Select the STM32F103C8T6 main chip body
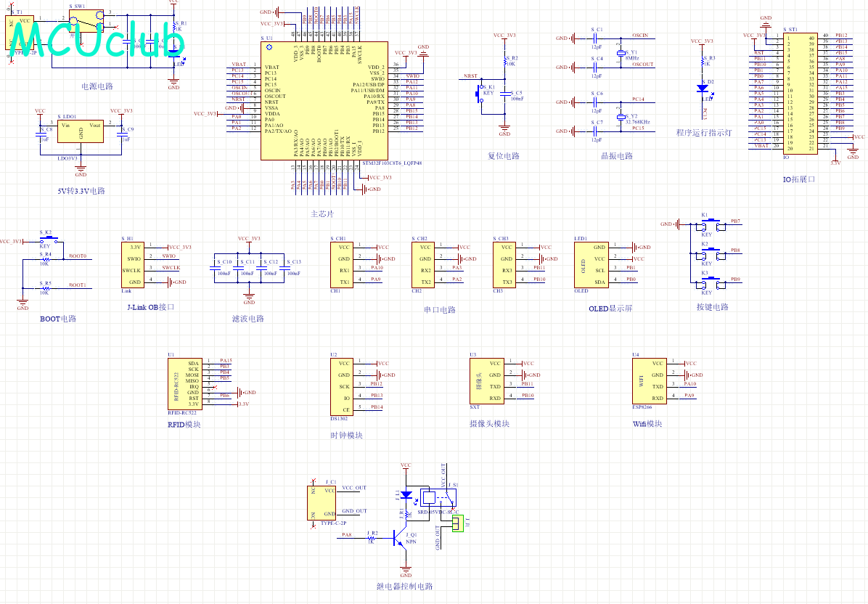The height and width of the screenshot is (604, 868). (324, 101)
